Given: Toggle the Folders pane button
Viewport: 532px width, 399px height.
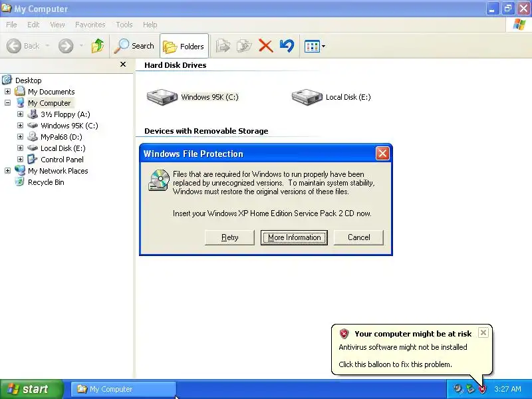Looking at the screenshot, I should point(184,46).
